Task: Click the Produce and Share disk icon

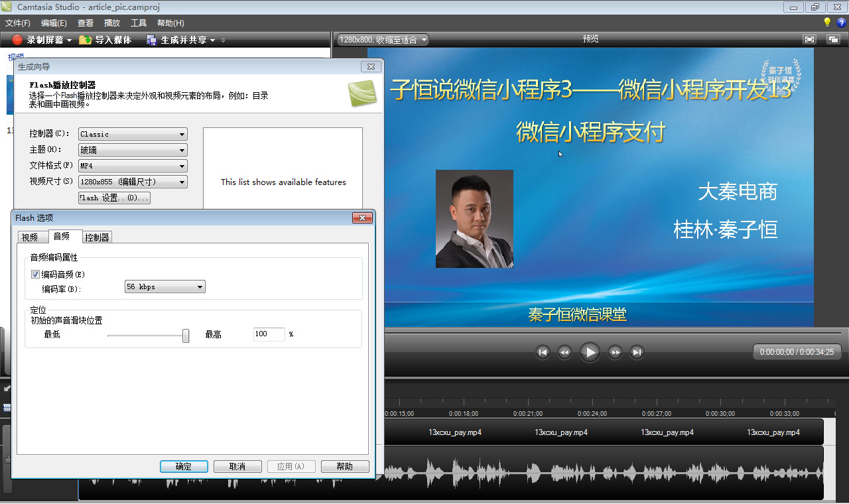Action: click(x=152, y=40)
